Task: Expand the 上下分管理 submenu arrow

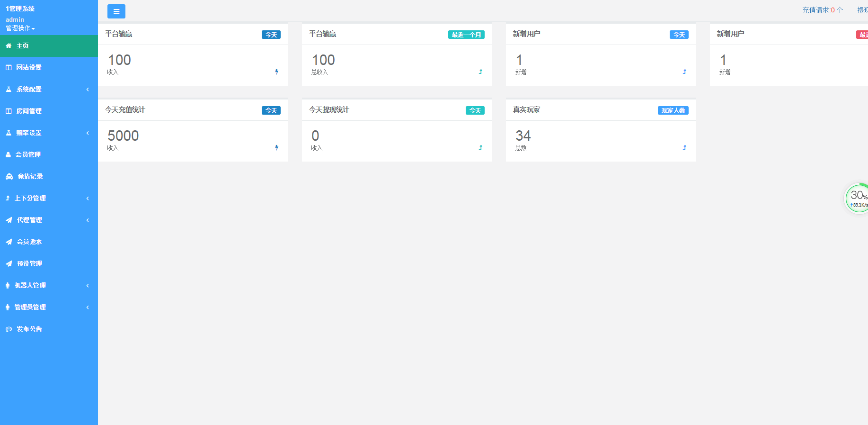Action: point(88,199)
